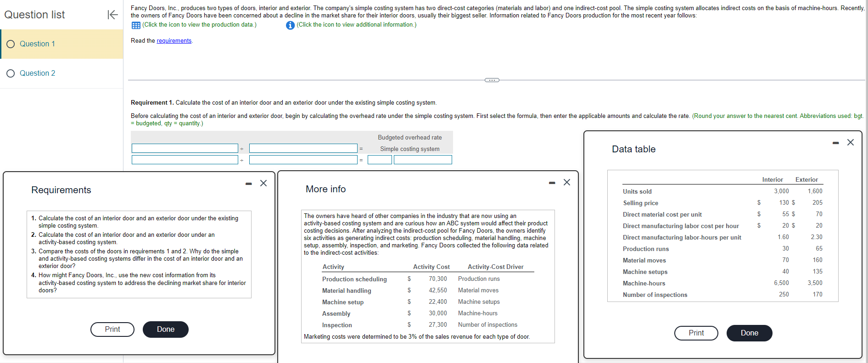
Task: Click Done in the Data table dialog
Action: (750, 333)
